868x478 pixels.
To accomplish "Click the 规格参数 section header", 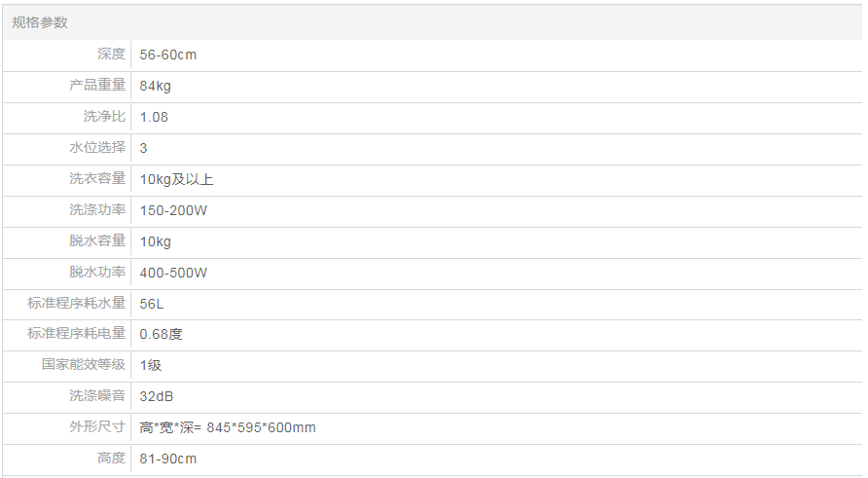I will (x=40, y=22).
